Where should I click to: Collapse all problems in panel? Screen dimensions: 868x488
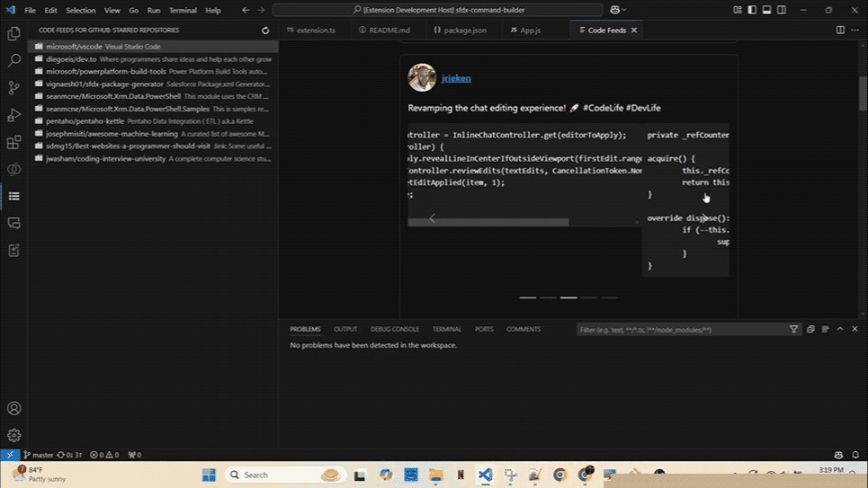[810, 329]
